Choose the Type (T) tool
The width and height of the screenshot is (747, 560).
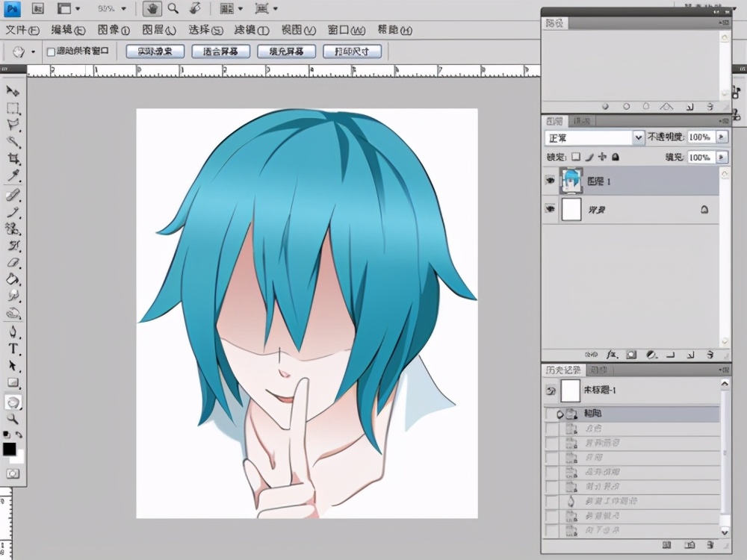[x=13, y=349]
